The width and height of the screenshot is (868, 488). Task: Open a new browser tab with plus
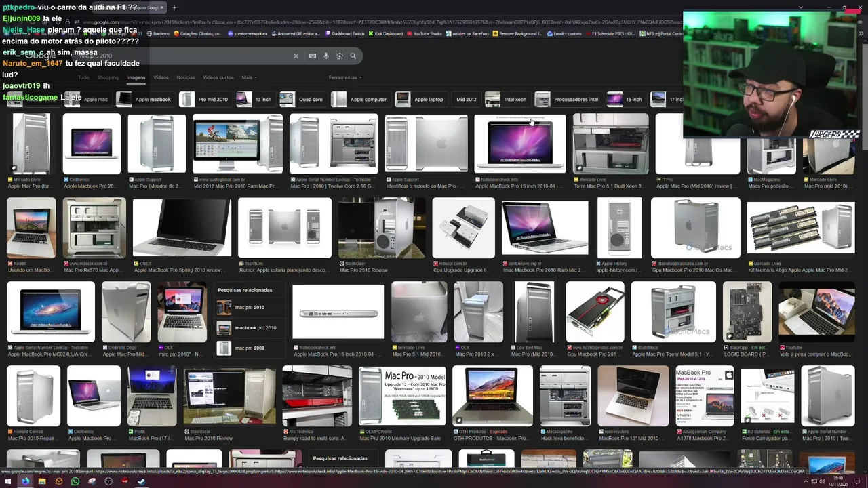click(x=174, y=7)
